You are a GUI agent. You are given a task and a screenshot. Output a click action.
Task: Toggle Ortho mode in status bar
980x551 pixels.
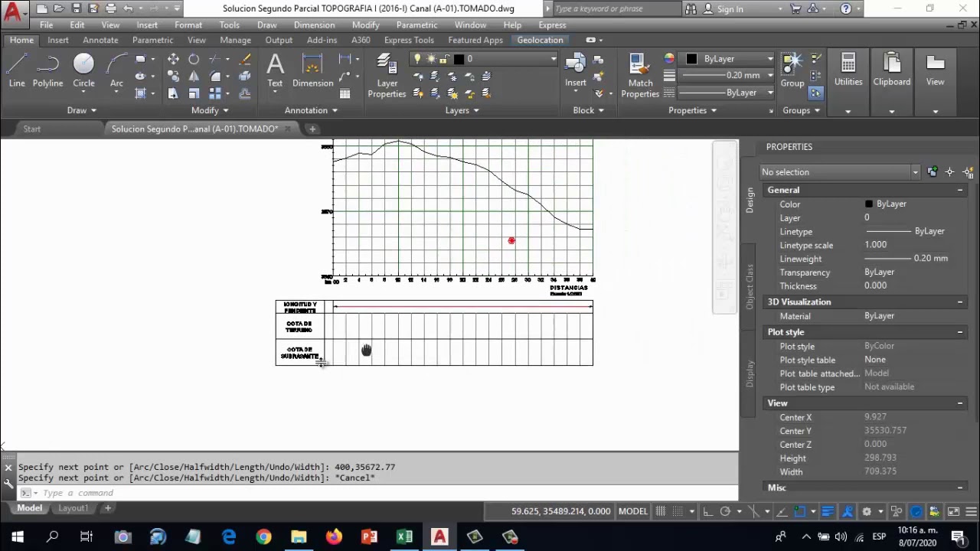707,511
